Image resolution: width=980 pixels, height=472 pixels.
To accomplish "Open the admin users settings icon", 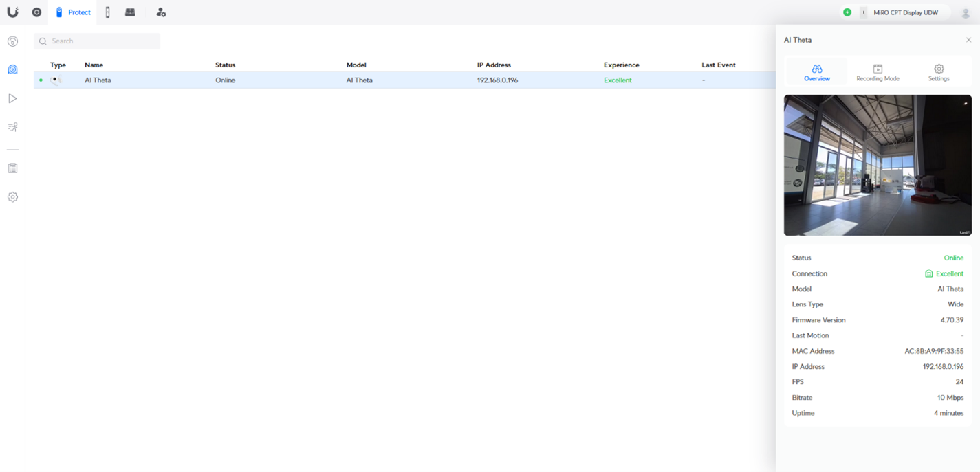I will coord(161,12).
